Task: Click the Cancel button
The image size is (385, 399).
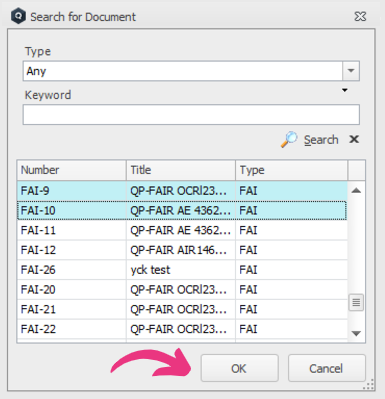Action: tap(327, 368)
